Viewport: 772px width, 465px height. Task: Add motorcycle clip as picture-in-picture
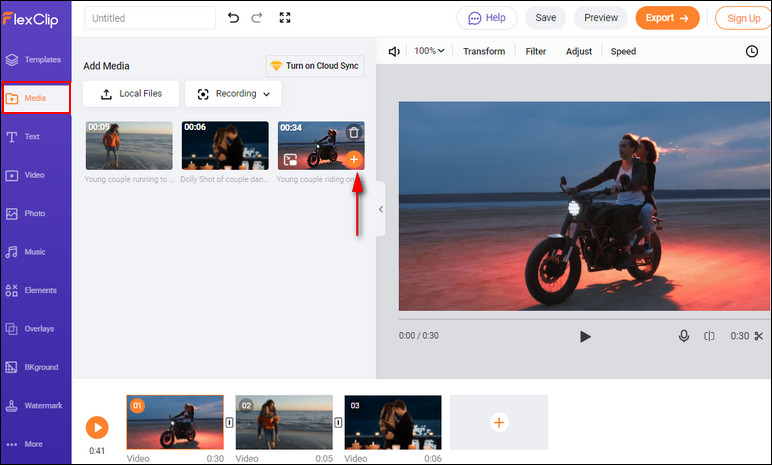[290, 160]
